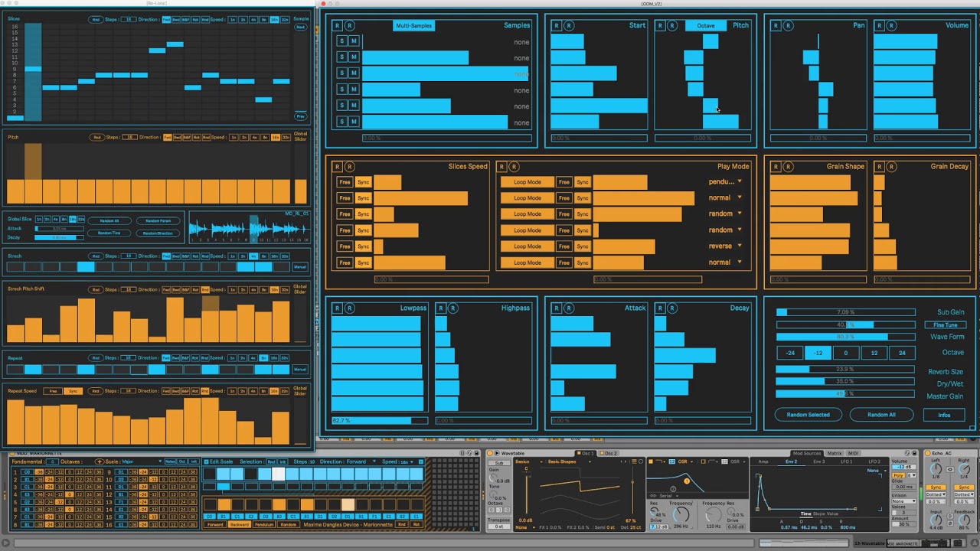
Task: Click the square R button in Grain Shape panel
Action: (x=776, y=166)
